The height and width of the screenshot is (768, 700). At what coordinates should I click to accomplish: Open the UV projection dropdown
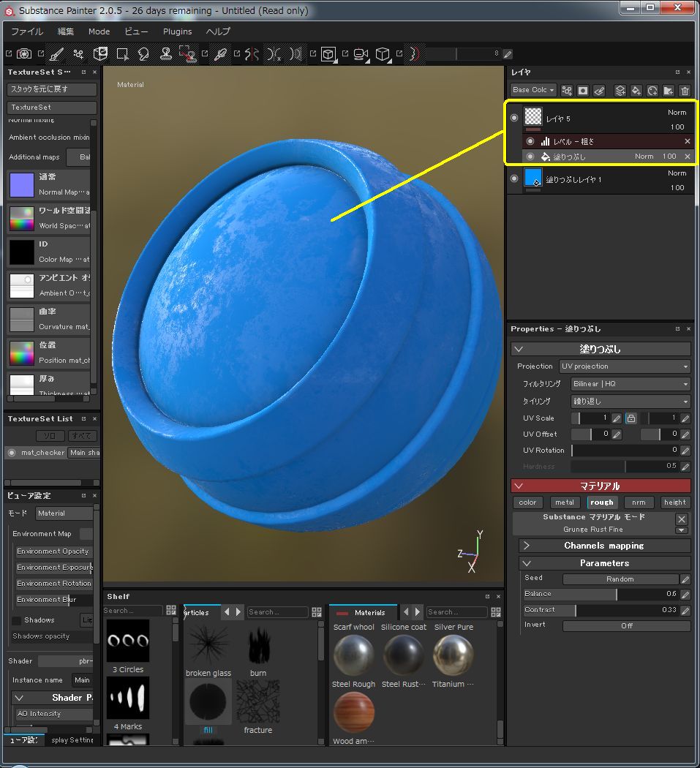pyautogui.click(x=625, y=366)
